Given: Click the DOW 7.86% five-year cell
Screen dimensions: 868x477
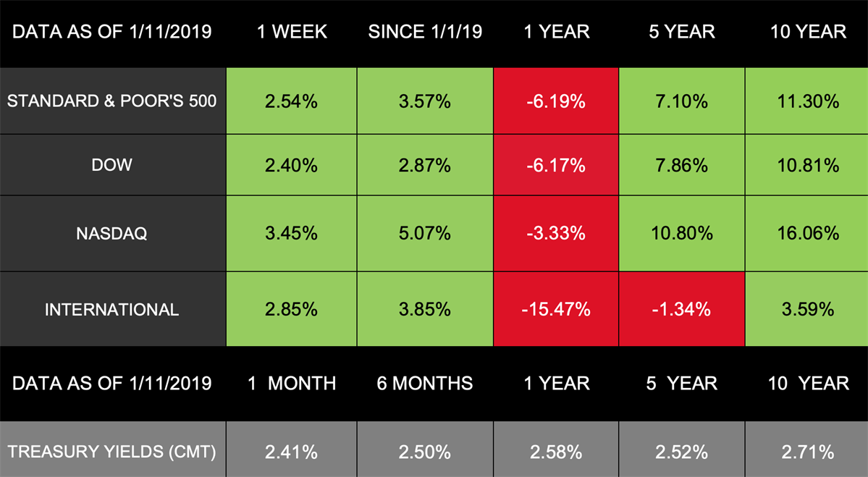Looking at the screenshot, I should pos(681,165).
